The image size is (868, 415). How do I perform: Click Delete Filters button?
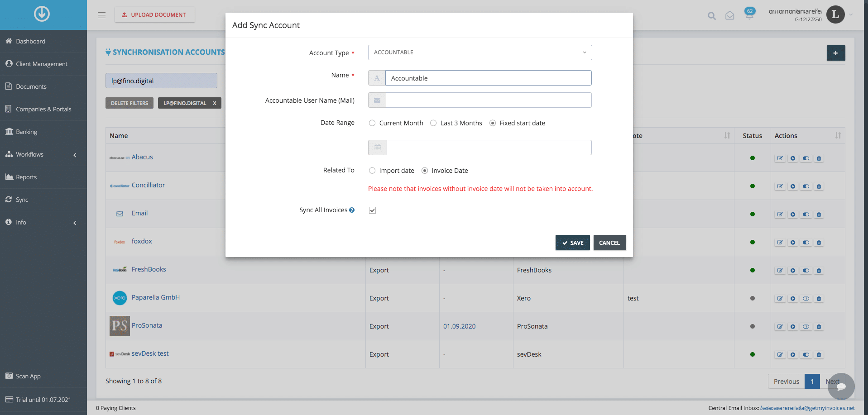tap(129, 103)
